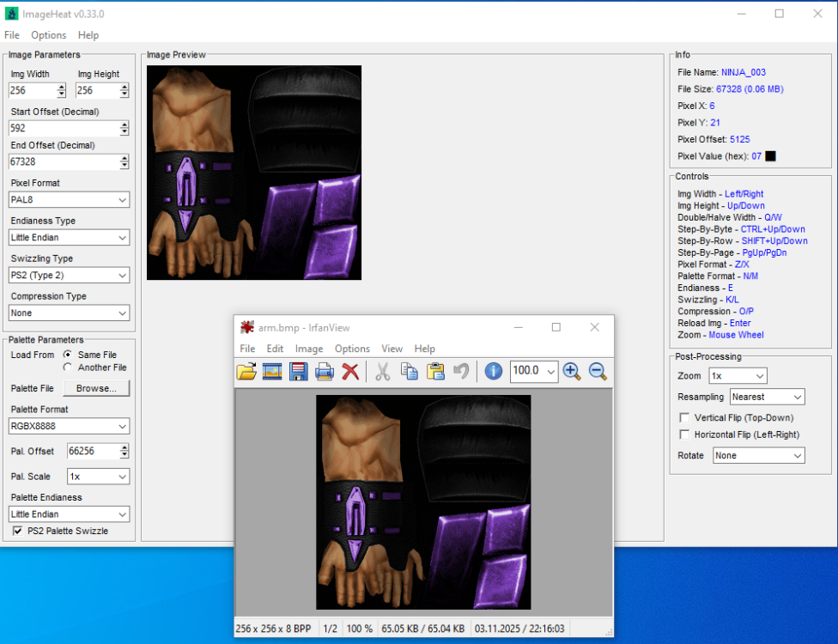
Task: Copy the image in IrfanView
Action: point(410,371)
